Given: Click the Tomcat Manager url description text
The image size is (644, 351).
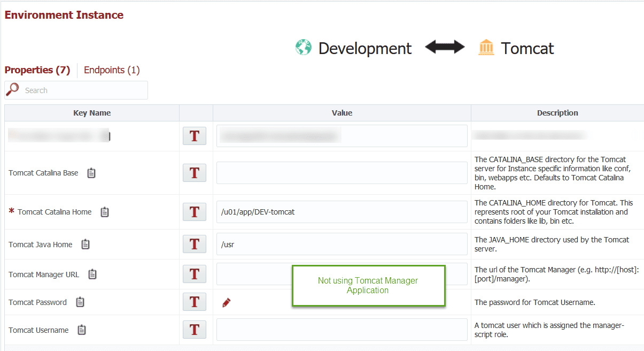Looking at the screenshot, I should click(x=557, y=274).
